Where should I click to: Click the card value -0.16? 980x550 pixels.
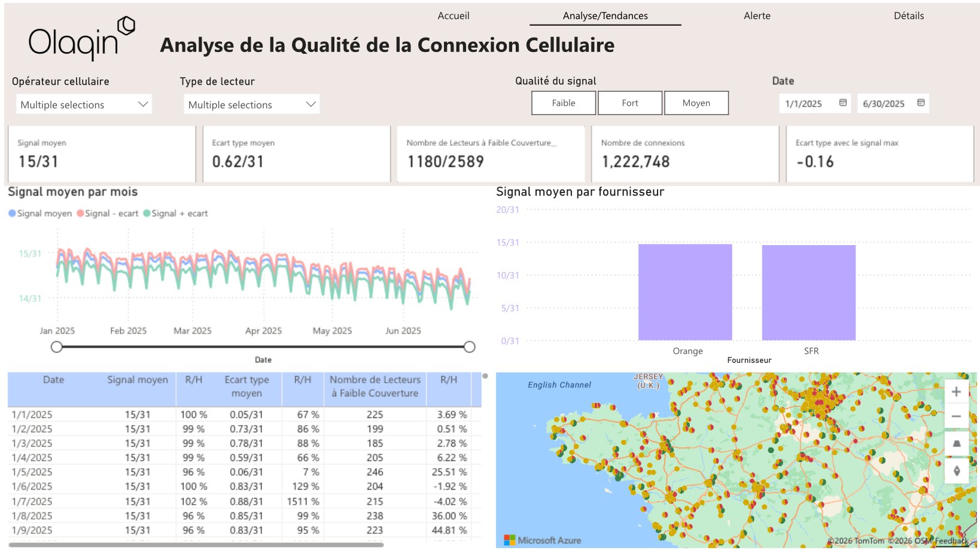tap(815, 161)
